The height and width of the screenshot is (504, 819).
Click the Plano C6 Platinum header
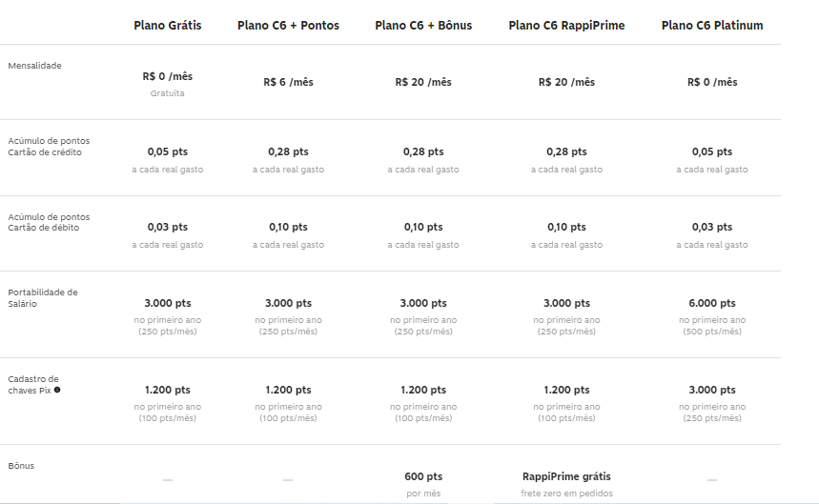712,26
